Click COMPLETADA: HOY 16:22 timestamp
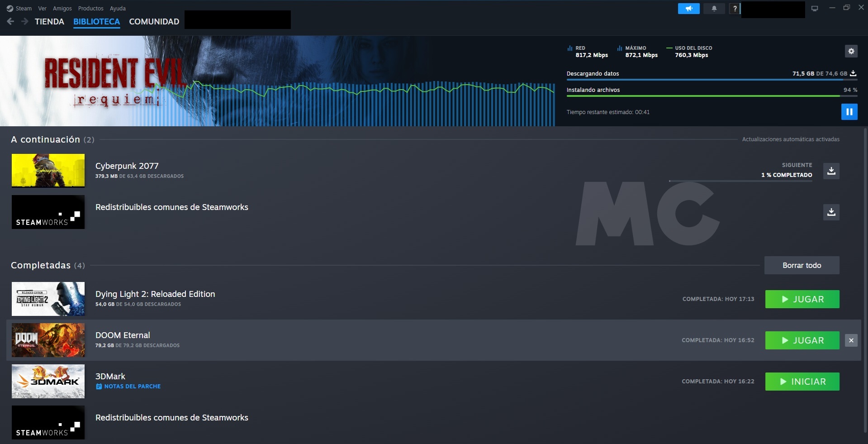The height and width of the screenshot is (444, 868). point(718,382)
